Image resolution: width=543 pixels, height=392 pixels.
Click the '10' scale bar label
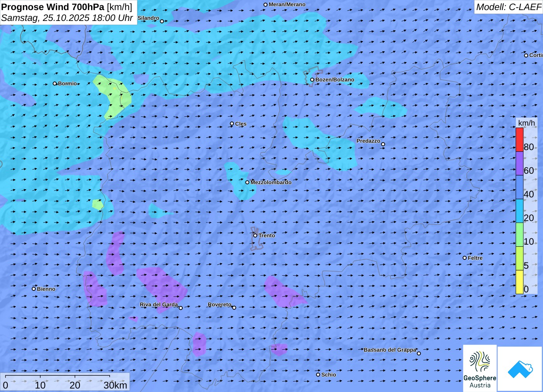(x=40, y=385)
